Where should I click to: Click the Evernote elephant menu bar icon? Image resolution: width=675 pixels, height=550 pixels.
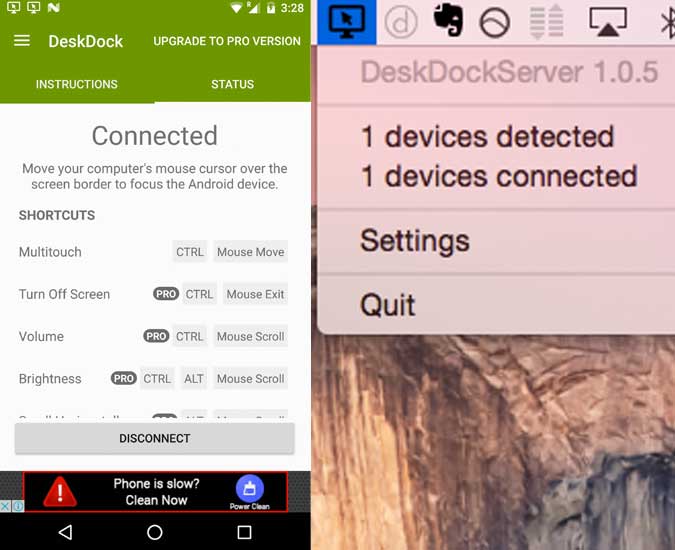tap(448, 19)
